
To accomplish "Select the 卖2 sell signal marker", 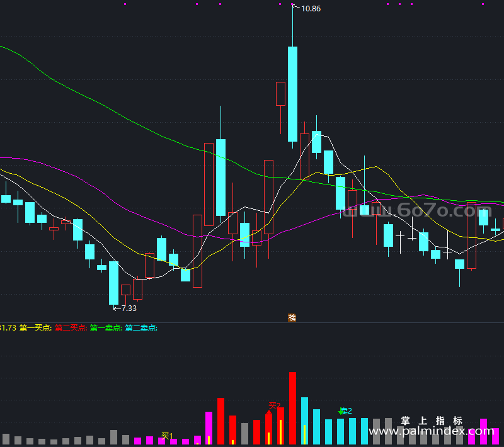I will click(346, 410).
